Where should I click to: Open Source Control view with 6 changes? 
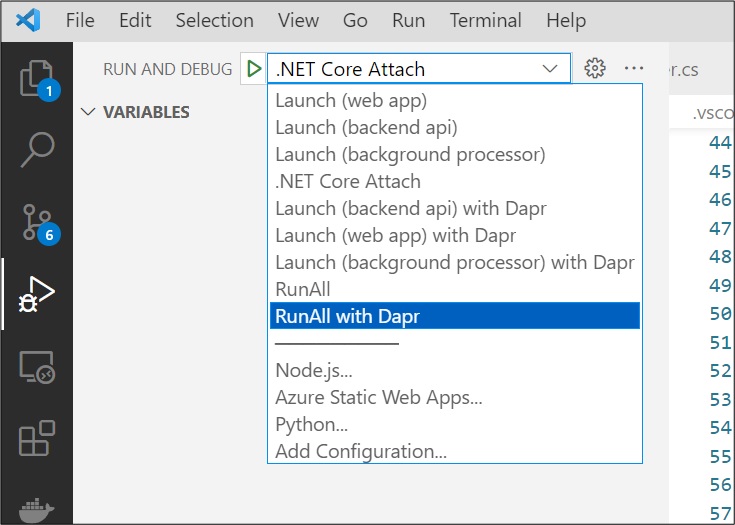pos(36,223)
